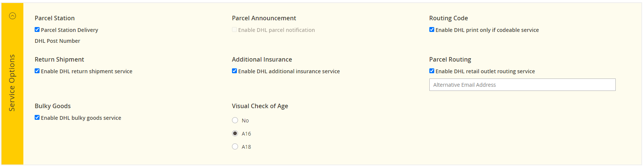
Task: Choose the A16 age check option
Action: 235,133
